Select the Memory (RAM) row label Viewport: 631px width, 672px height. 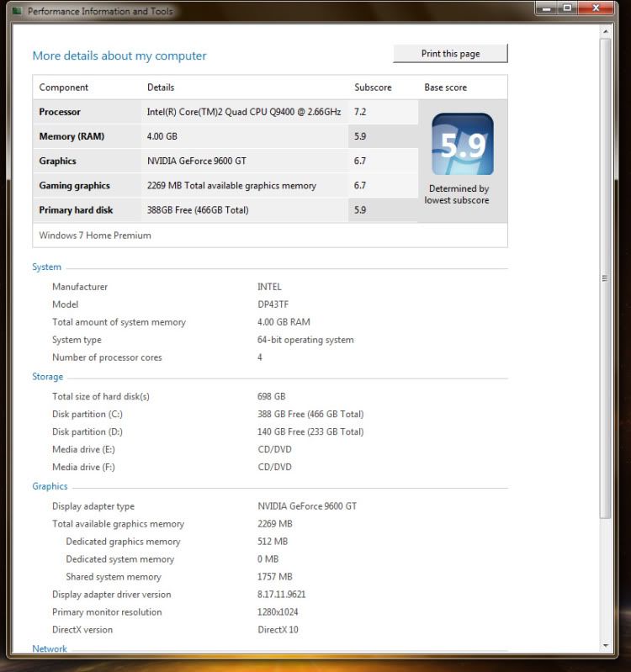click(72, 136)
